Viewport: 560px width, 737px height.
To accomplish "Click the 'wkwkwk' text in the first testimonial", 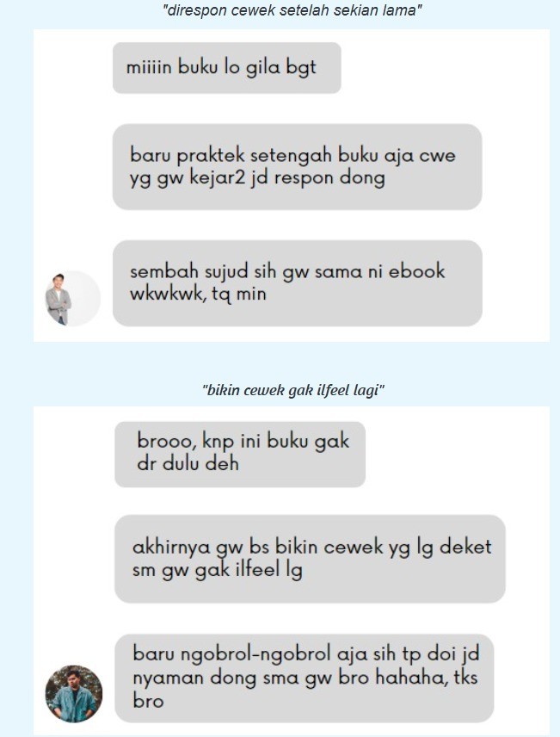I will 167,294.
